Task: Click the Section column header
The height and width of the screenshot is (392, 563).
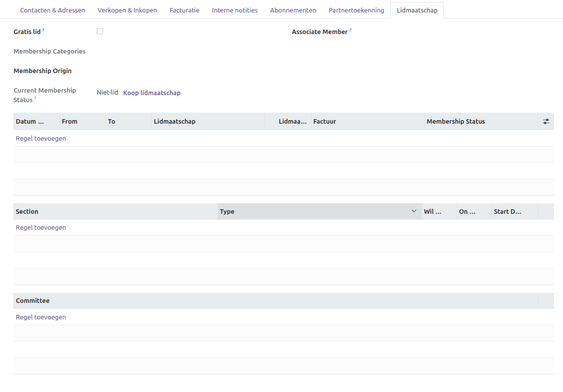Action: pyautogui.click(x=27, y=211)
